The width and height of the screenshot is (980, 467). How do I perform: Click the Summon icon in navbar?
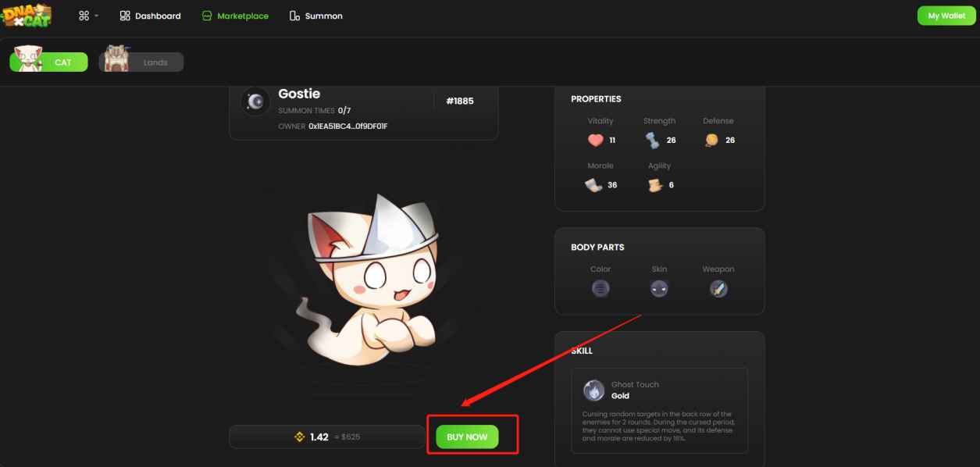(x=294, y=16)
